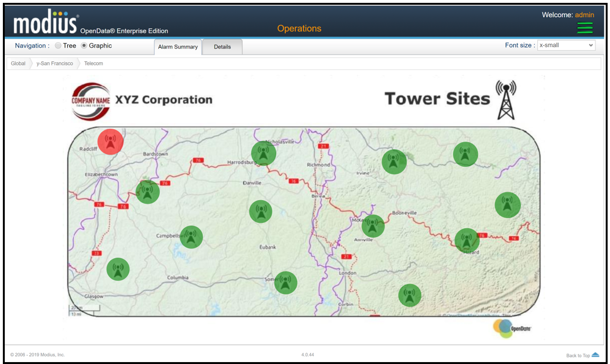Screen dimensions: 610x364
Task: Click the OpenData logo below the map
Action: click(512, 328)
